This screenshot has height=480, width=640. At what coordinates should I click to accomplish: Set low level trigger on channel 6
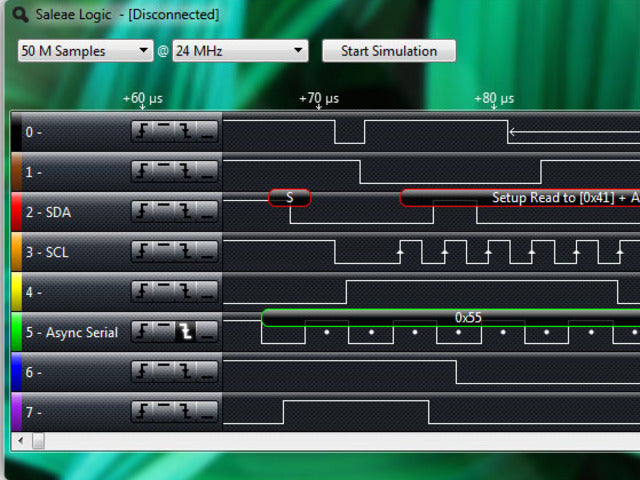tap(206, 372)
